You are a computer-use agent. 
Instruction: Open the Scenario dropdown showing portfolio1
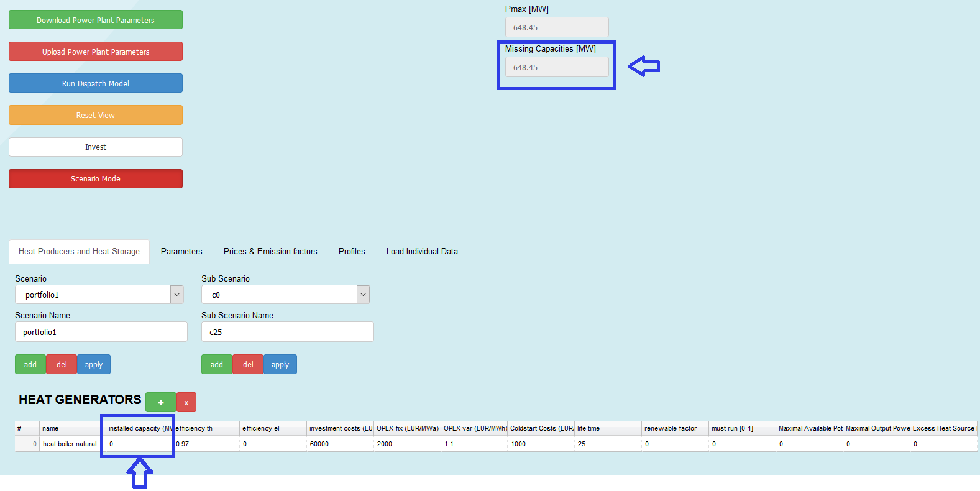[99, 295]
